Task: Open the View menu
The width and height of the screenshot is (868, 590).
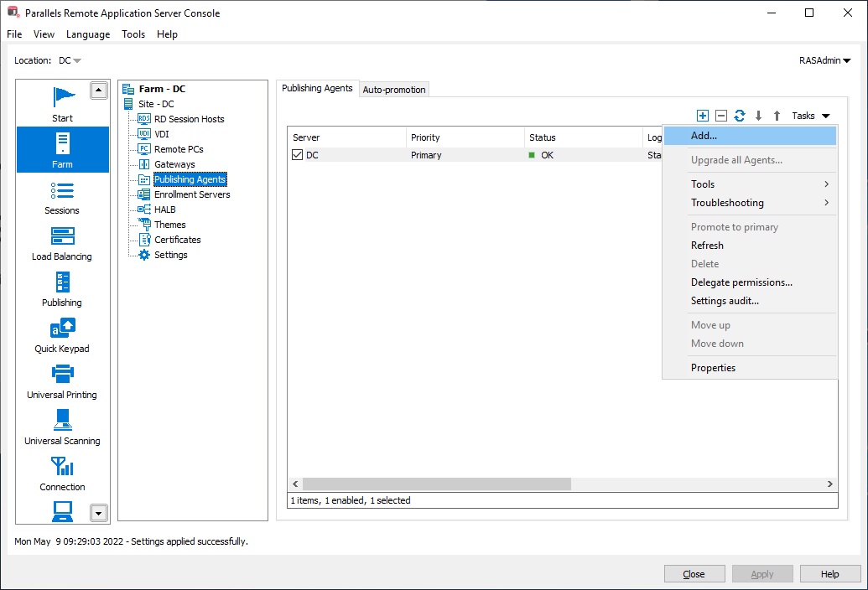Action: tap(44, 34)
